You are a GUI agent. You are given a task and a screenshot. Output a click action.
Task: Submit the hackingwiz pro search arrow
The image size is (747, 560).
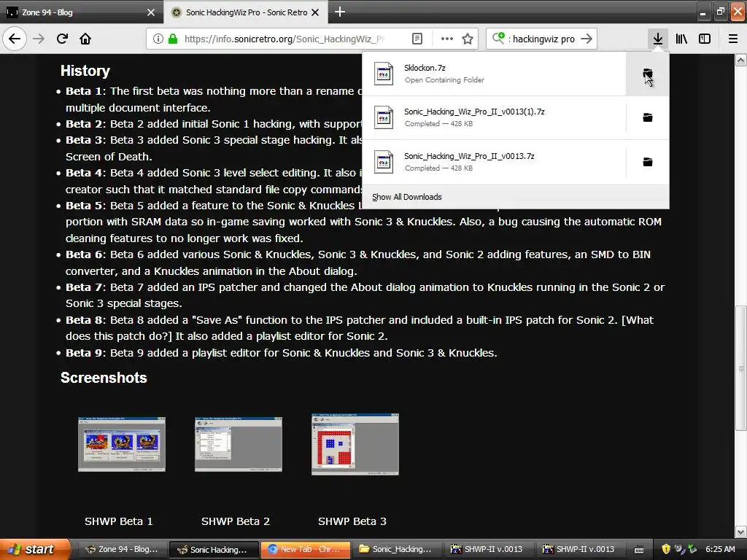point(587,39)
